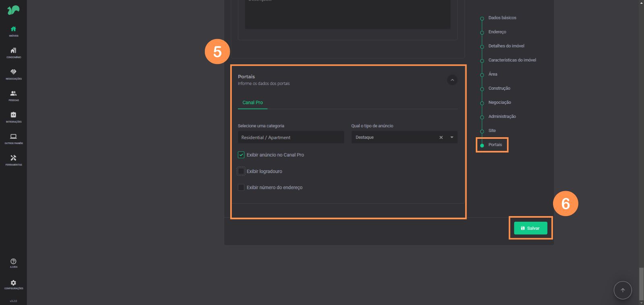Open the Ferramentas tools icon
The height and width of the screenshot is (305, 644).
(13, 160)
